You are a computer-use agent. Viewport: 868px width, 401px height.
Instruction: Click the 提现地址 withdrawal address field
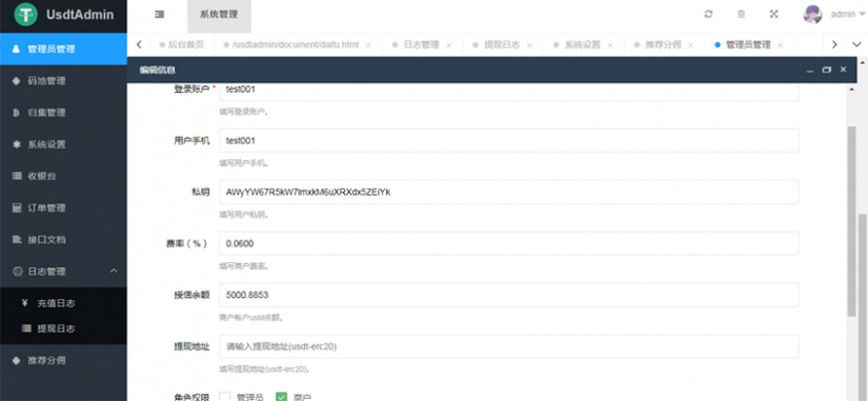pos(508,347)
